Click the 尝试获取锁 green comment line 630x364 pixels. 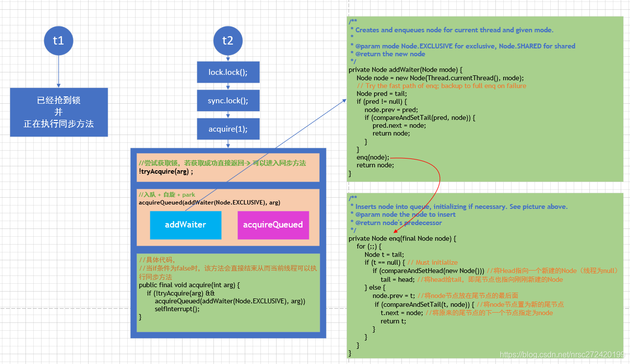point(222,163)
